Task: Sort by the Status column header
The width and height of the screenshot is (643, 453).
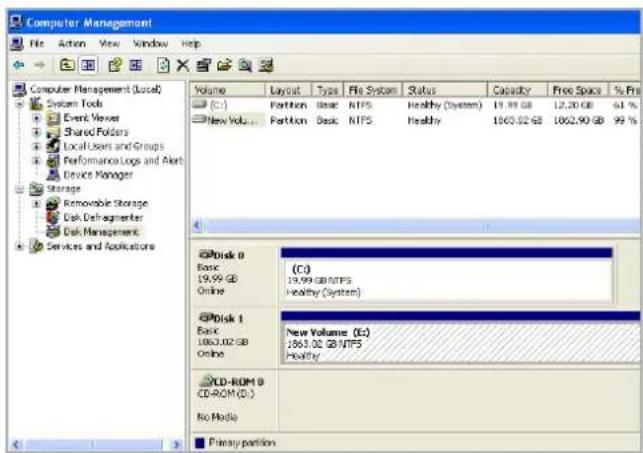Action: [x=445, y=90]
